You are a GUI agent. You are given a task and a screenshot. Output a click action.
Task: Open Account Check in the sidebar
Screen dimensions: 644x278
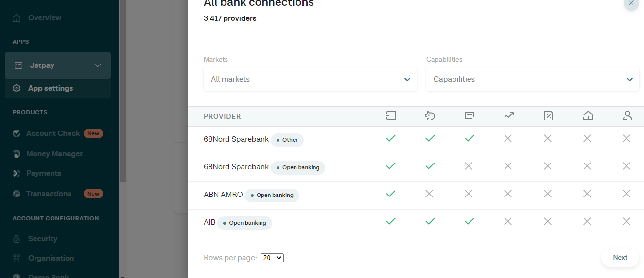click(52, 133)
